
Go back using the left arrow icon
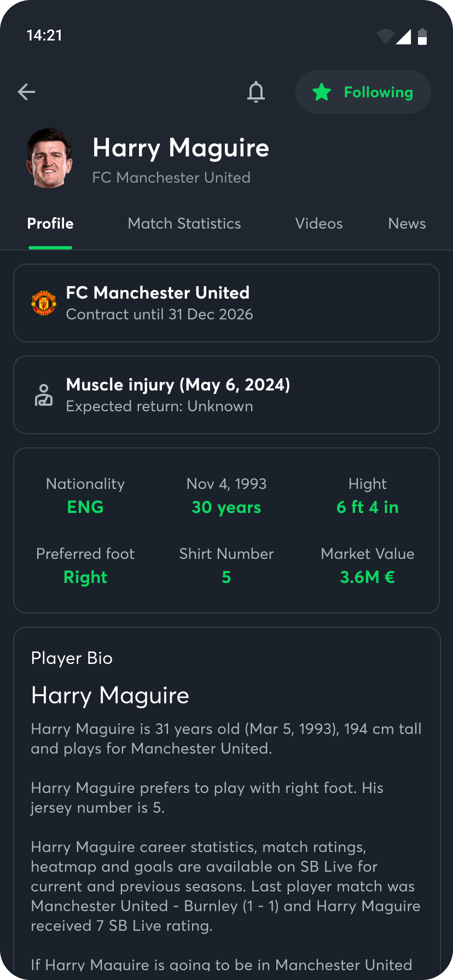point(26,92)
